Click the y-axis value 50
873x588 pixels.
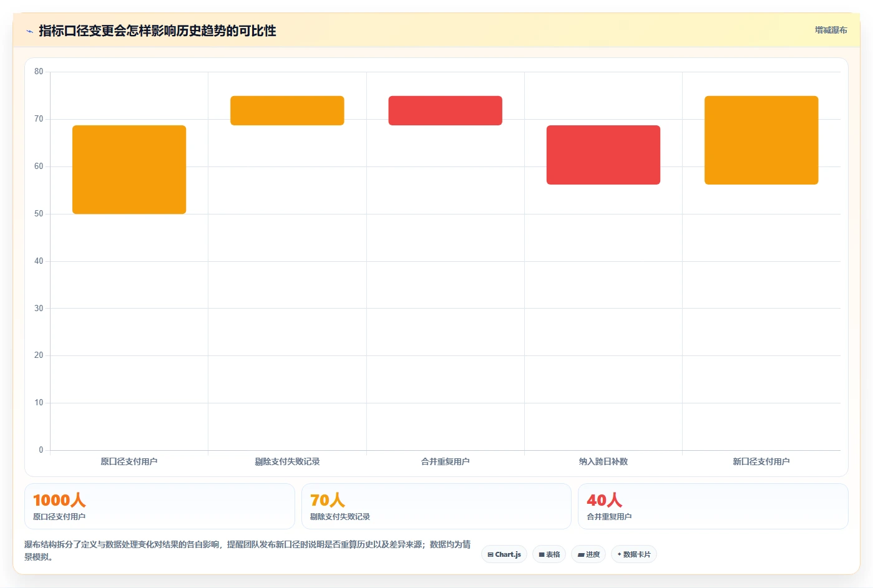tap(39, 214)
